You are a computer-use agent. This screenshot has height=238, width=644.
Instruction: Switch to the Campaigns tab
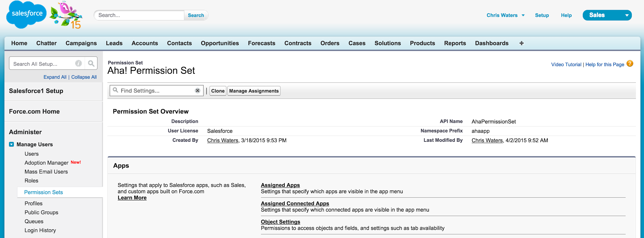pyautogui.click(x=81, y=43)
